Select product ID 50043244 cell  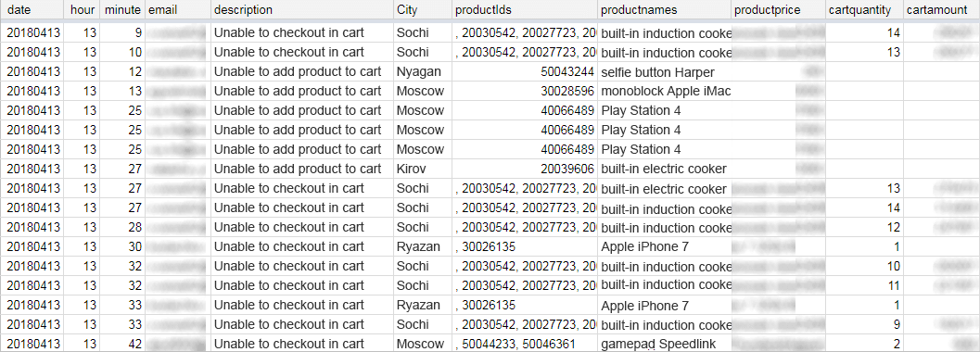pyautogui.click(x=524, y=71)
